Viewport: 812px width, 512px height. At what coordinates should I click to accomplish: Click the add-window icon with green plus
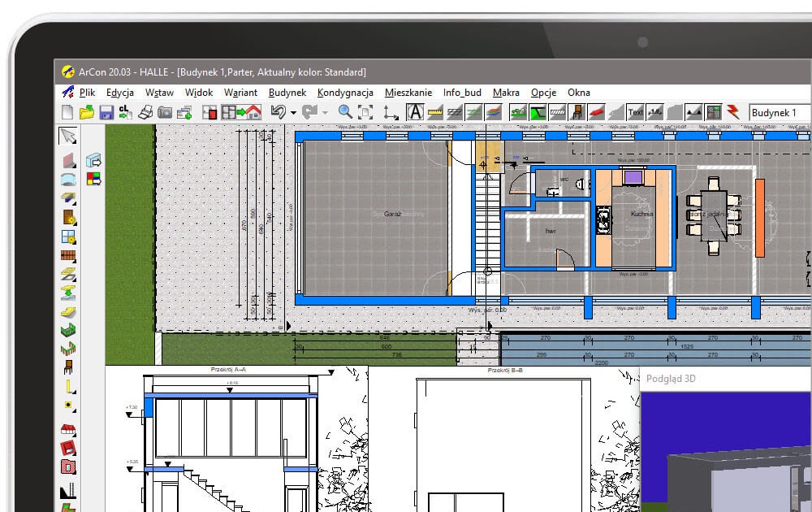(x=184, y=112)
